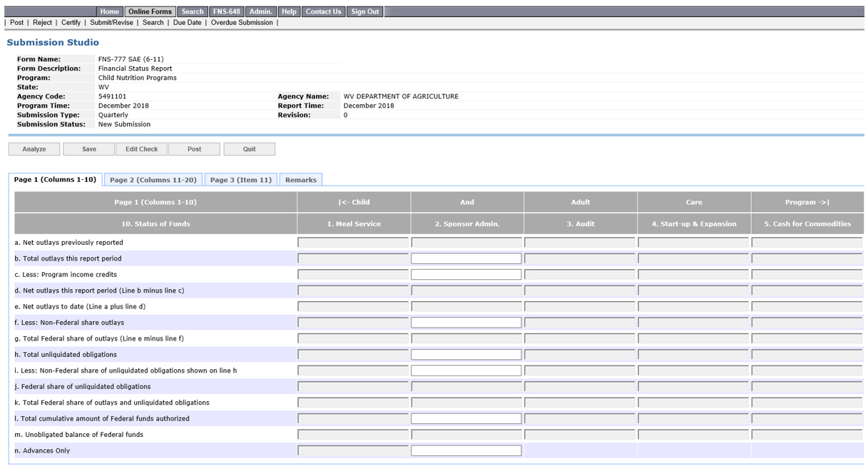Open the FNS-648 menu item
The image size is (868, 469).
[226, 11]
